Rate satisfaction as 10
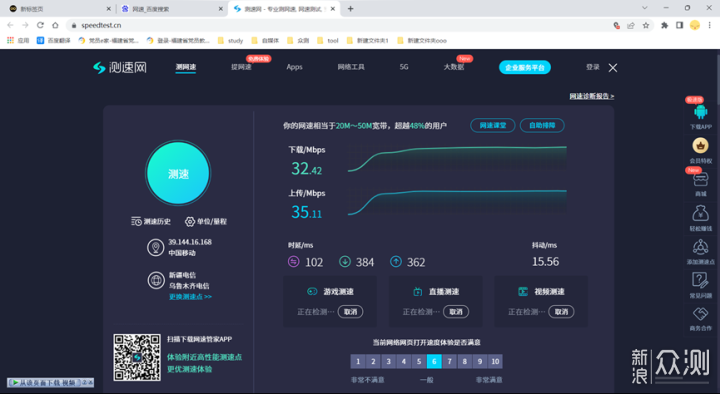Screen dimensions: 720x394 click(495, 361)
